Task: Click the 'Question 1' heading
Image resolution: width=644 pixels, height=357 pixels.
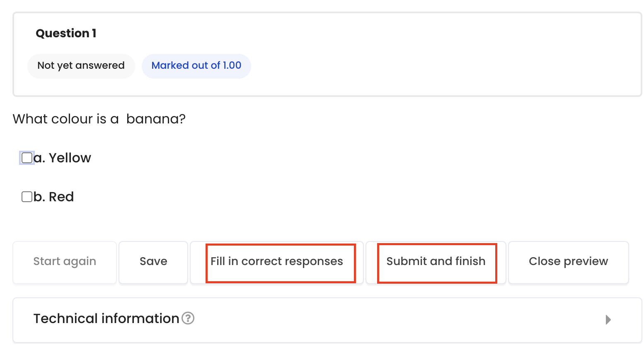Action: (x=66, y=33)
